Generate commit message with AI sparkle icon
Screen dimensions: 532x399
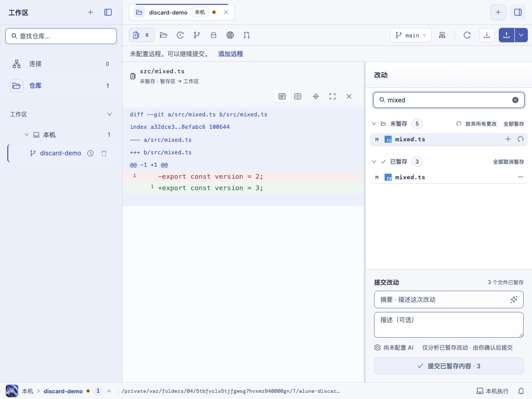pos(514,300)
